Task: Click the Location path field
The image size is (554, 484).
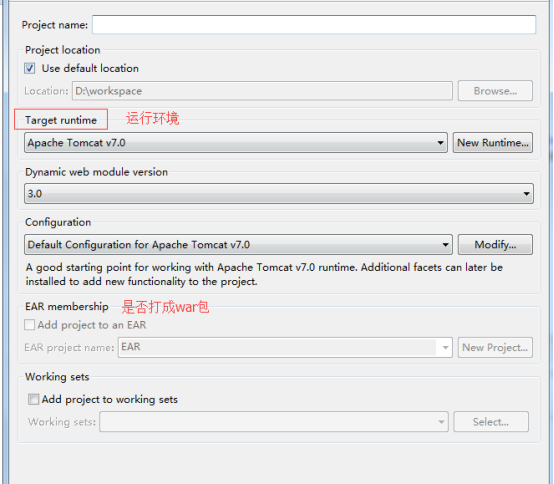Action: 262,91
